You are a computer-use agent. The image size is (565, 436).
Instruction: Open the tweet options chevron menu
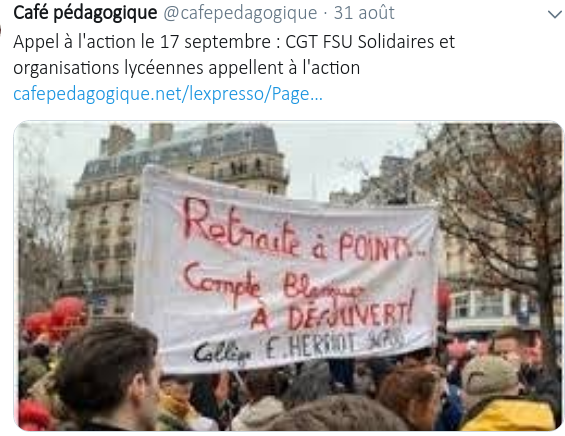pyautogui.click(x=555, y=14)
